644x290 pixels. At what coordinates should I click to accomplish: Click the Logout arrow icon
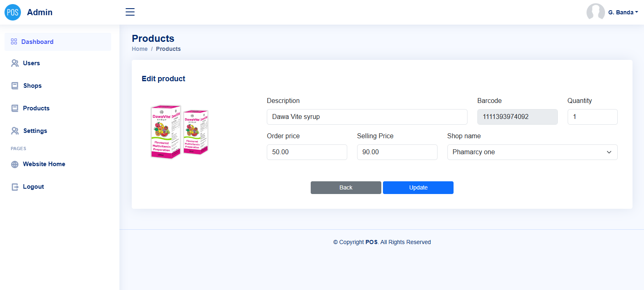pos(15,187)
